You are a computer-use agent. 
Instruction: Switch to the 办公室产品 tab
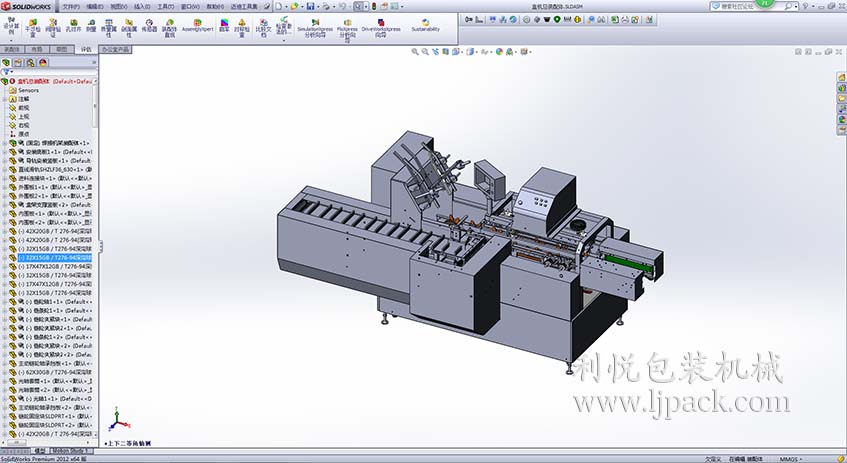[x=115, y=48]
